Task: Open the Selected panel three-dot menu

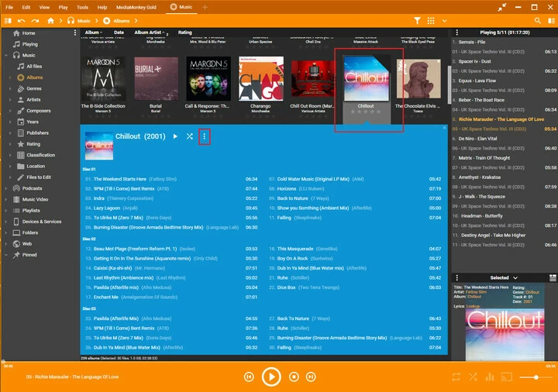Action: point(457,277)
